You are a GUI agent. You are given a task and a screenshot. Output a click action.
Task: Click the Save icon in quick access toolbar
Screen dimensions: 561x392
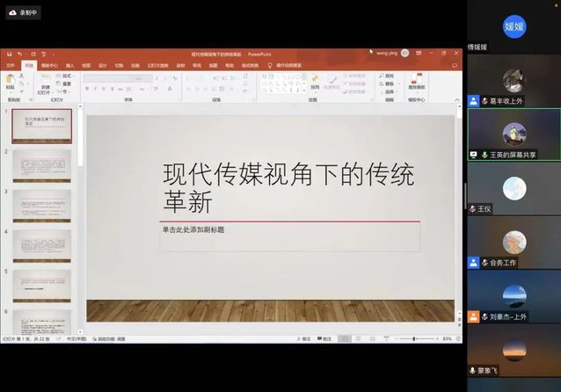[x=9, y=54]
